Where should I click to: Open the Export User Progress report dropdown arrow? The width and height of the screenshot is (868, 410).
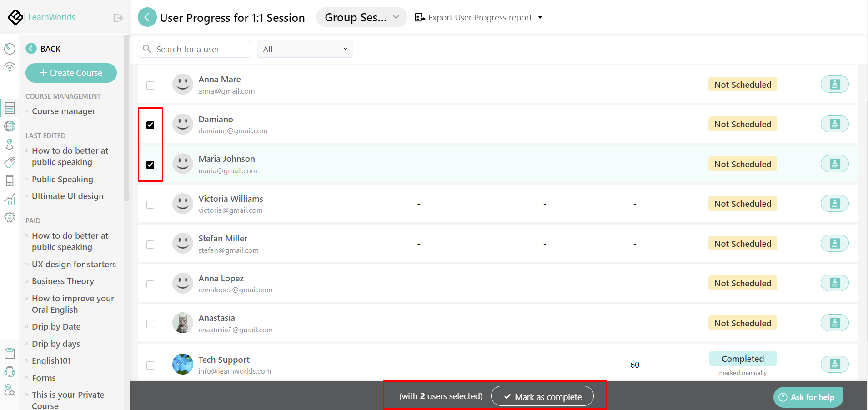[540, 17]
